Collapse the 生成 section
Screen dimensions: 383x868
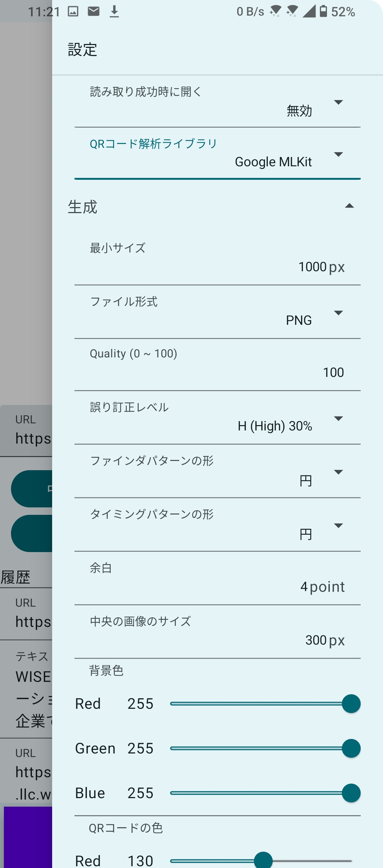(349, 206)
